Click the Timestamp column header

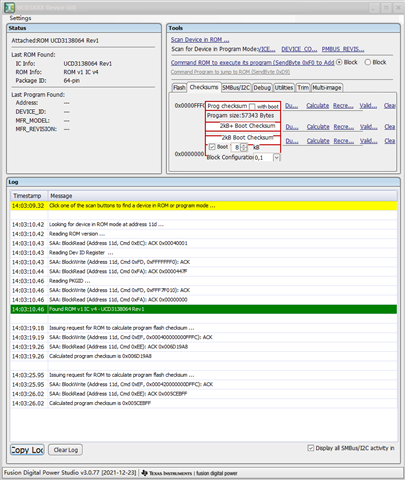click(29, 196)
